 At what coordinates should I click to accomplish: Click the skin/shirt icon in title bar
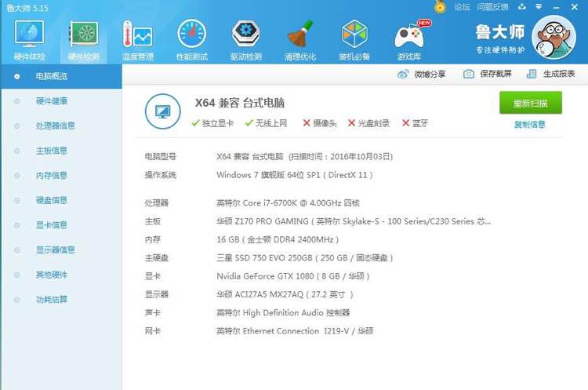coord(522,7)
